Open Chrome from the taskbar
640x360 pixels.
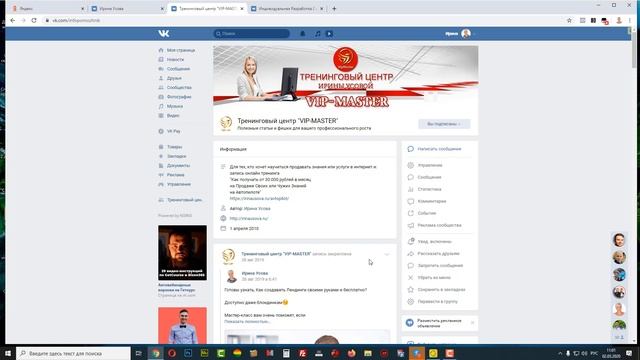156,353
